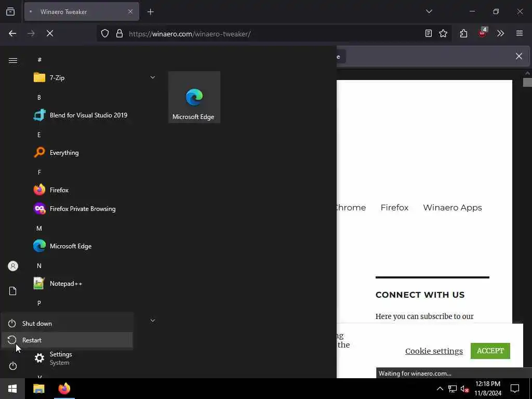
Task: Show more tools overflow chevrons
Action: 500,33
